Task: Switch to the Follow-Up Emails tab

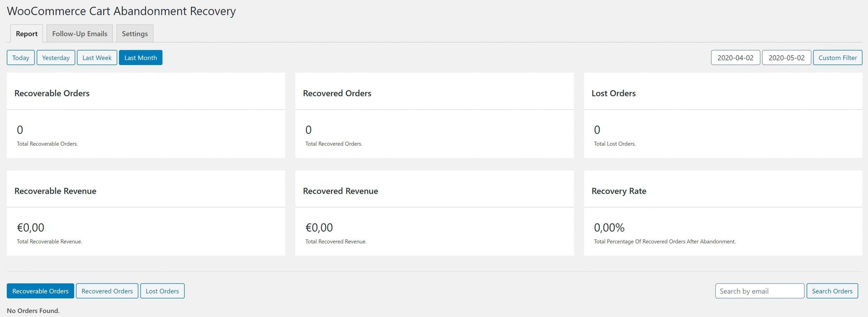Action: pyautogui.click(x=80, y=34)
